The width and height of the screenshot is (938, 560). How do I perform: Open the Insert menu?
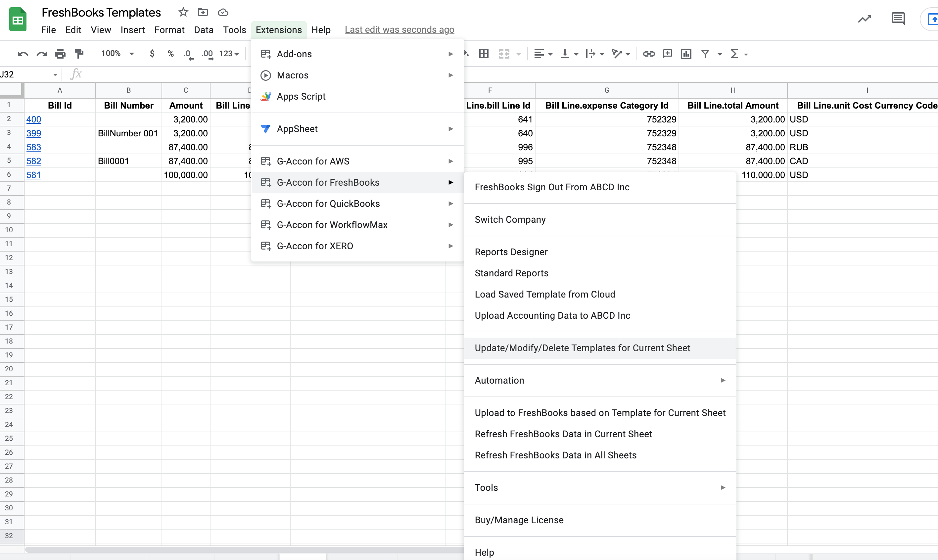tap(132, 30)
